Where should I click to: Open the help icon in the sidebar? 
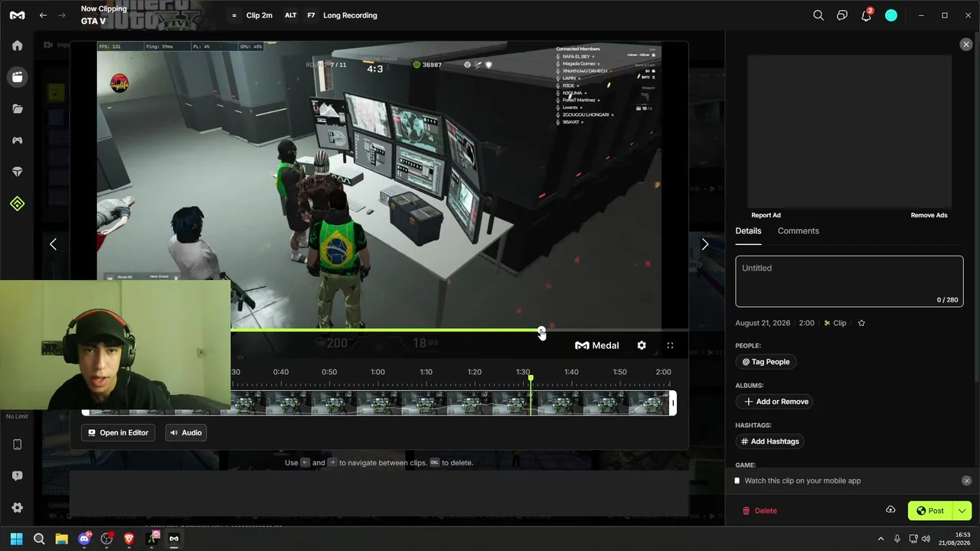coord(17,476)
